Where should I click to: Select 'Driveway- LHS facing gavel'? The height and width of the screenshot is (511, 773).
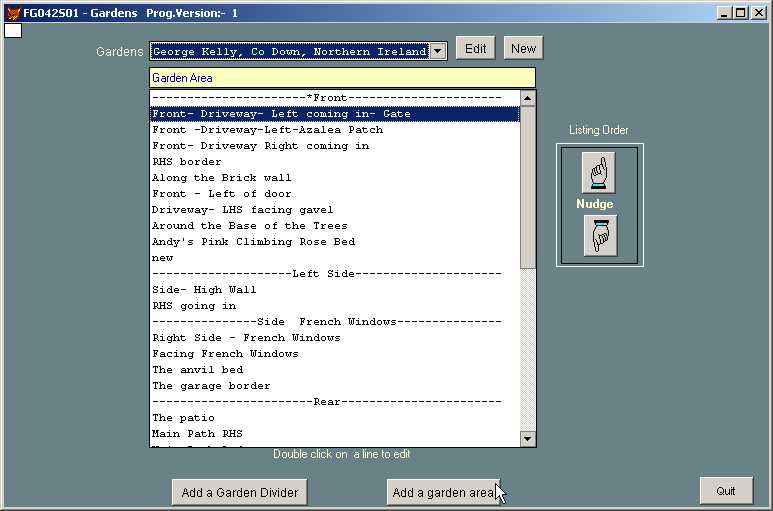335,210
